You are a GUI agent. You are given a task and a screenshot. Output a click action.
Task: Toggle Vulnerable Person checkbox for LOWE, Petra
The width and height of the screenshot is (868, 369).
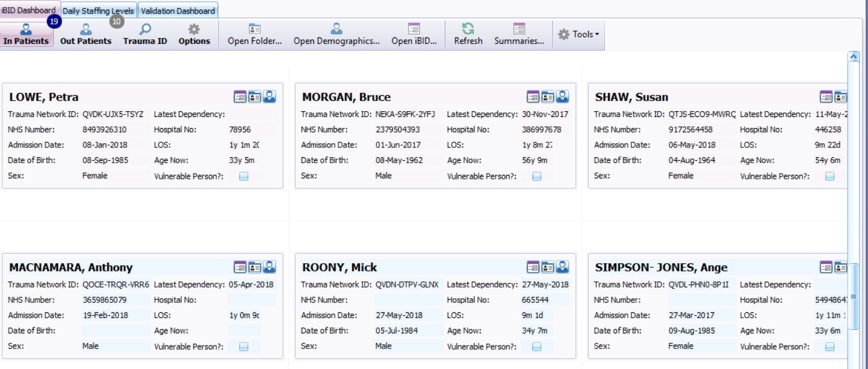click(244, 177)
